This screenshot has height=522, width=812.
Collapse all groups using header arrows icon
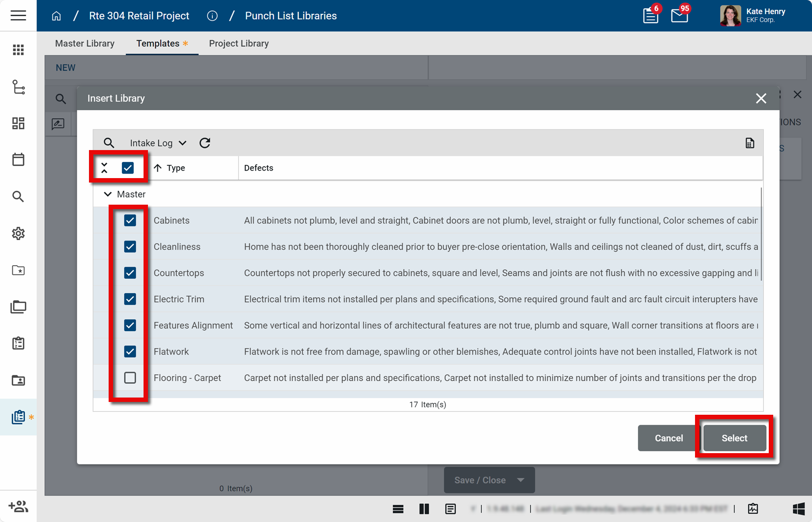coord(104,168)
